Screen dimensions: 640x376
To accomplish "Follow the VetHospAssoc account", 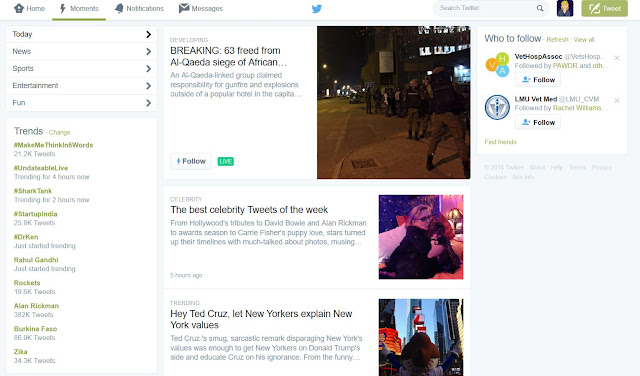I will pyautogui.click(x=538, y=80).
